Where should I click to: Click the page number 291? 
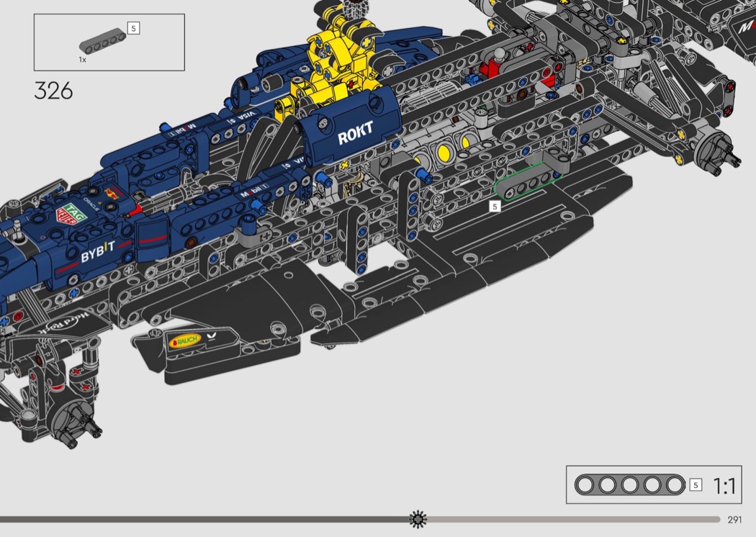pos(734,520)
